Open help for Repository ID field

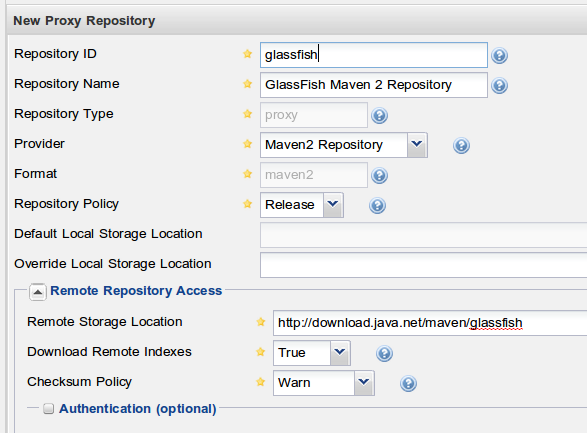click(499, 55)
